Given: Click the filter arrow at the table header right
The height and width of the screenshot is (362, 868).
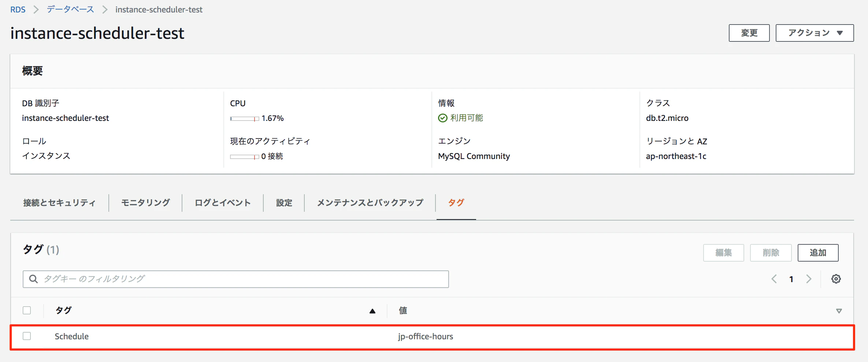Looking at the screenshot, I should [x=838, y=311].
